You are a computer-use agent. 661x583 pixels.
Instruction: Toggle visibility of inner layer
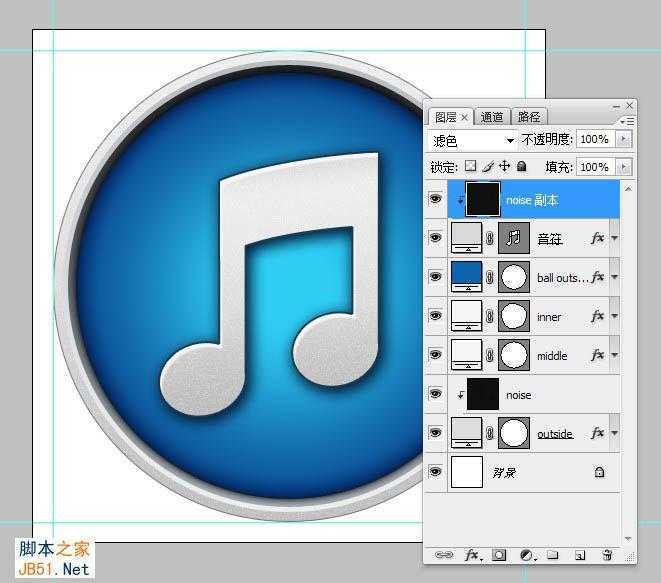(435, 315)
